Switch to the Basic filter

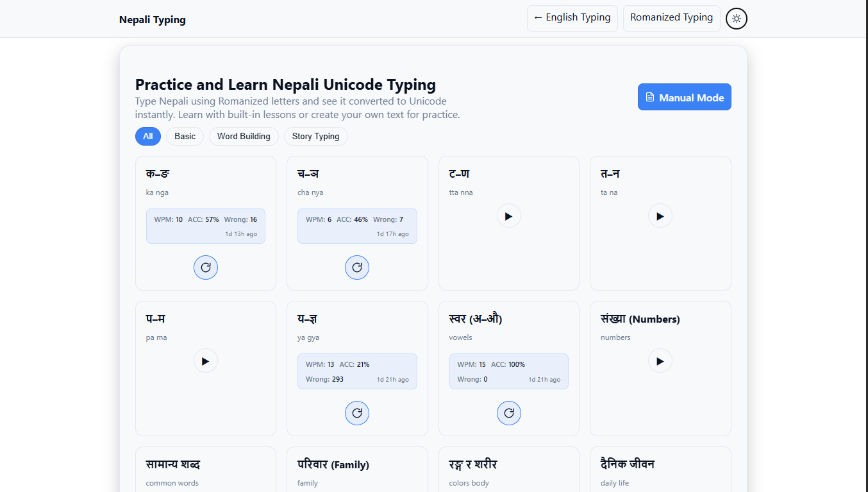click(185, 136)
